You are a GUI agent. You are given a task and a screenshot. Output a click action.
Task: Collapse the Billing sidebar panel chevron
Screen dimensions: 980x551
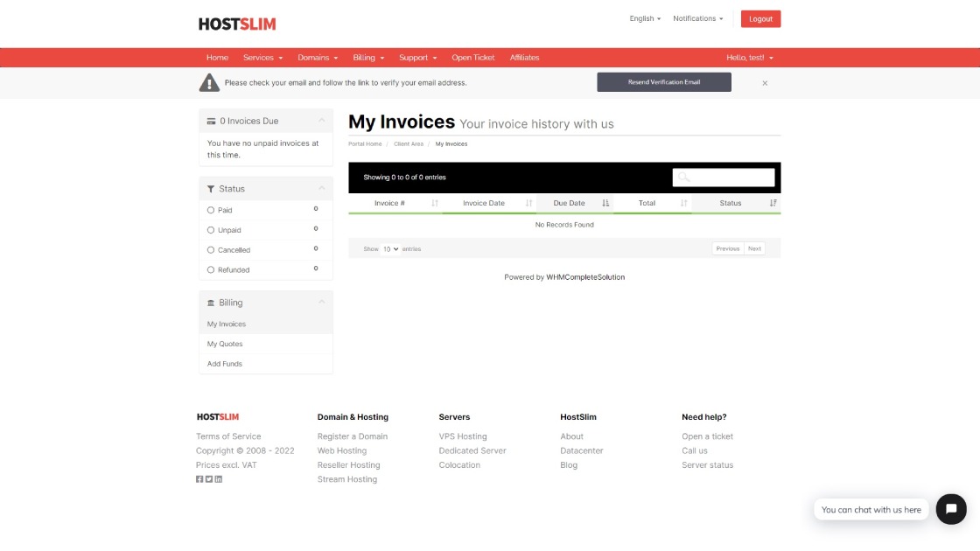[x=323, y=303]
